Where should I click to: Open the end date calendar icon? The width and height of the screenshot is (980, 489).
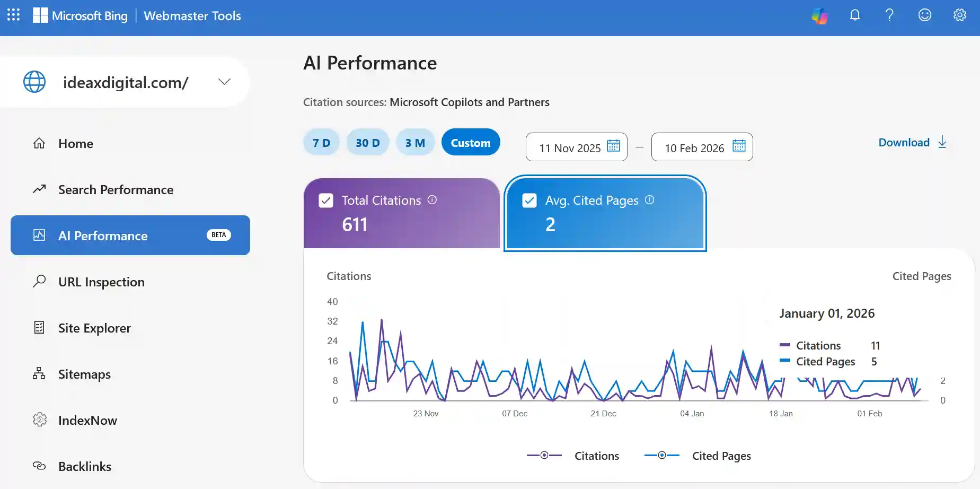pyautogui.click(x=739, y=146)
